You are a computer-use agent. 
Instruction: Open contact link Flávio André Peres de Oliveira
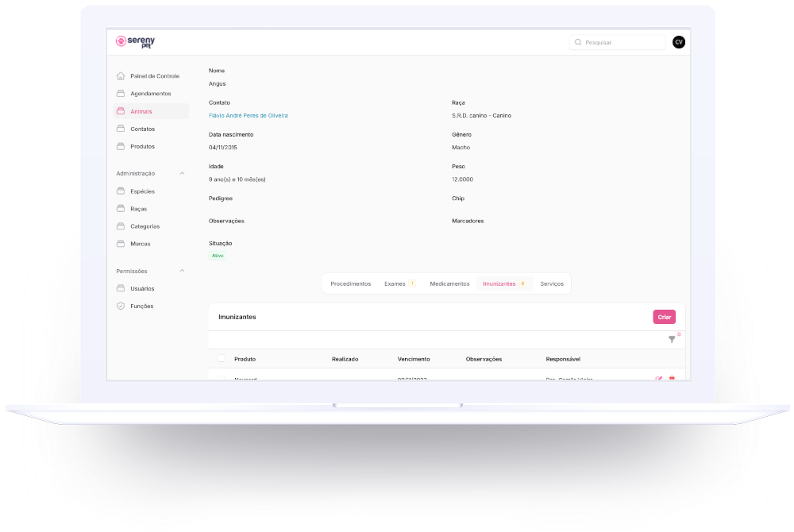(x=248, y=116)
